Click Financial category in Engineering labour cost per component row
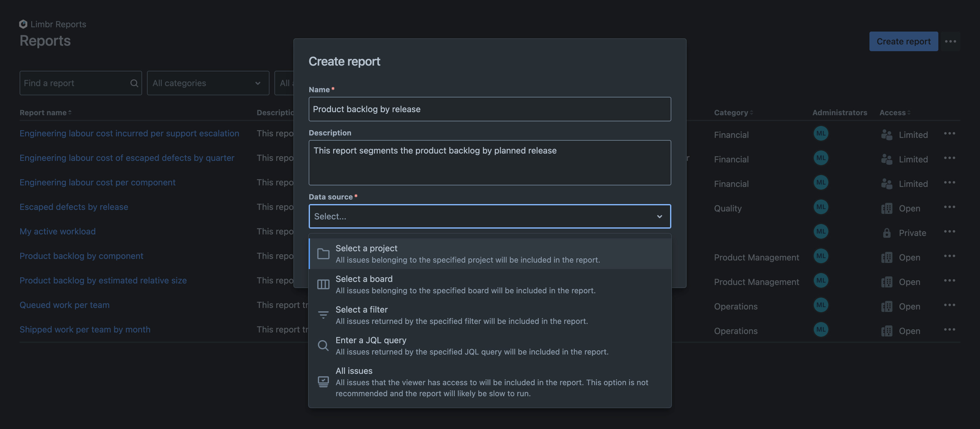 (731, 184)
